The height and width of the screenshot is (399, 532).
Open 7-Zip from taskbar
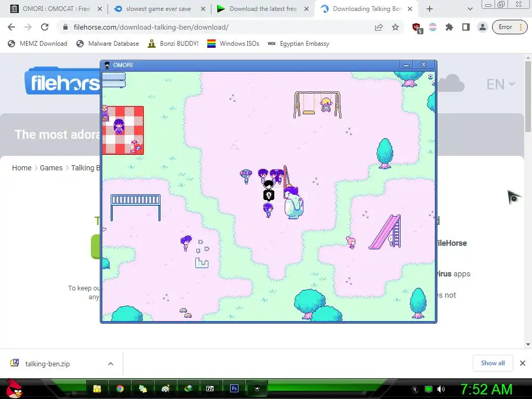[210, 389]
